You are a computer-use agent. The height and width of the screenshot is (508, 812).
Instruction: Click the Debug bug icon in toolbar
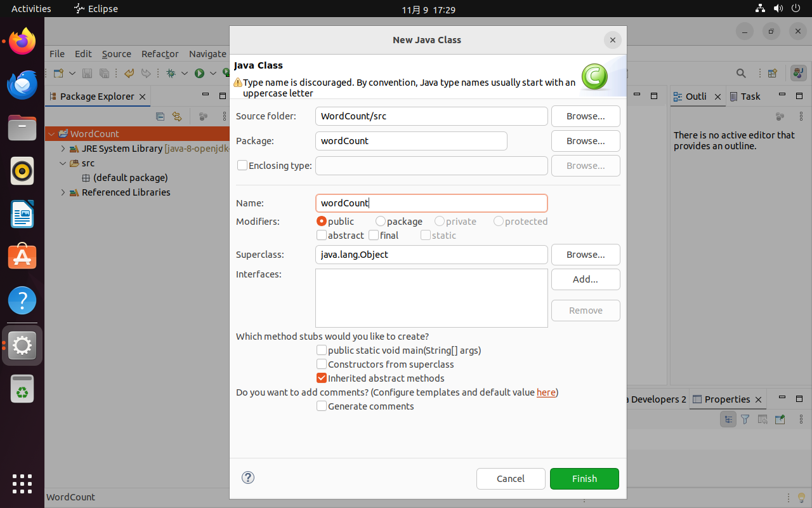[x=171, y=74]
